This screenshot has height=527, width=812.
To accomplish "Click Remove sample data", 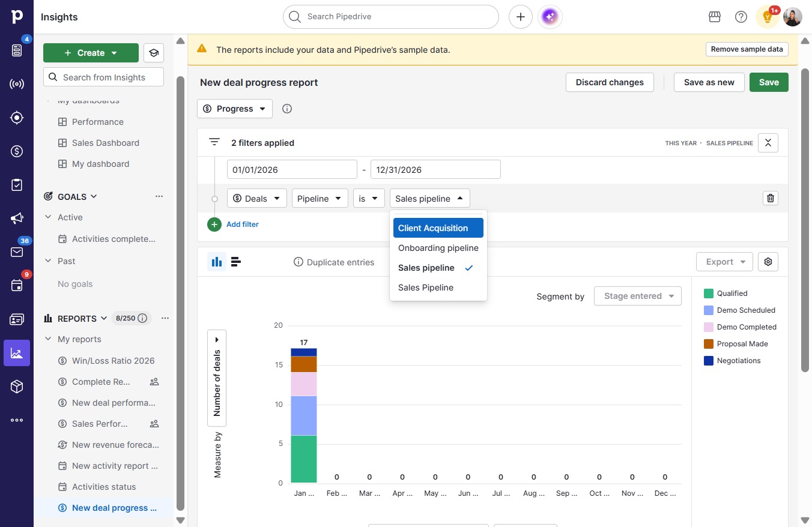I will pos(747,49).
